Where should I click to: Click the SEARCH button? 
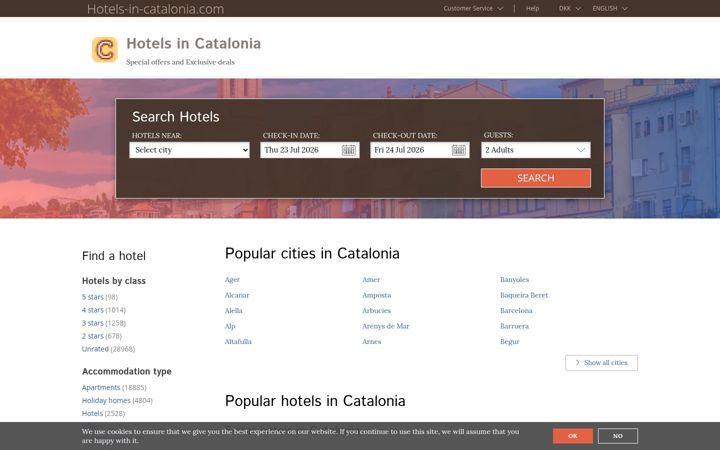(536, 178)
